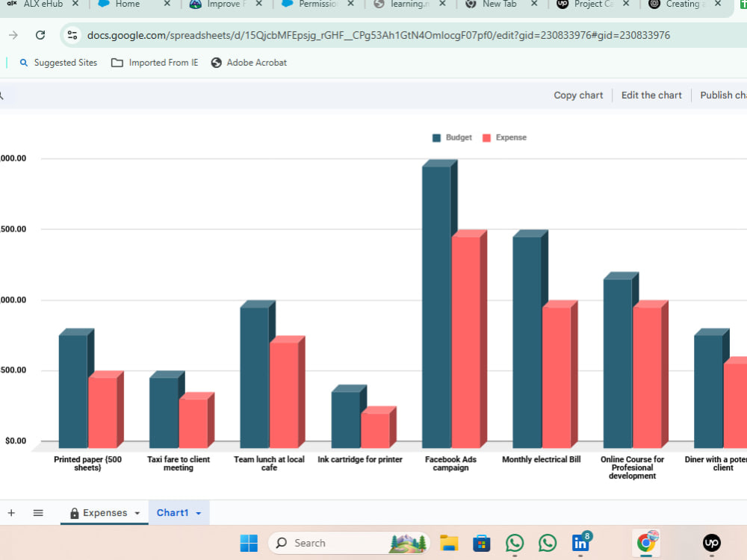Open Adobe Acrobat bookmark

(x=249, y=63)
